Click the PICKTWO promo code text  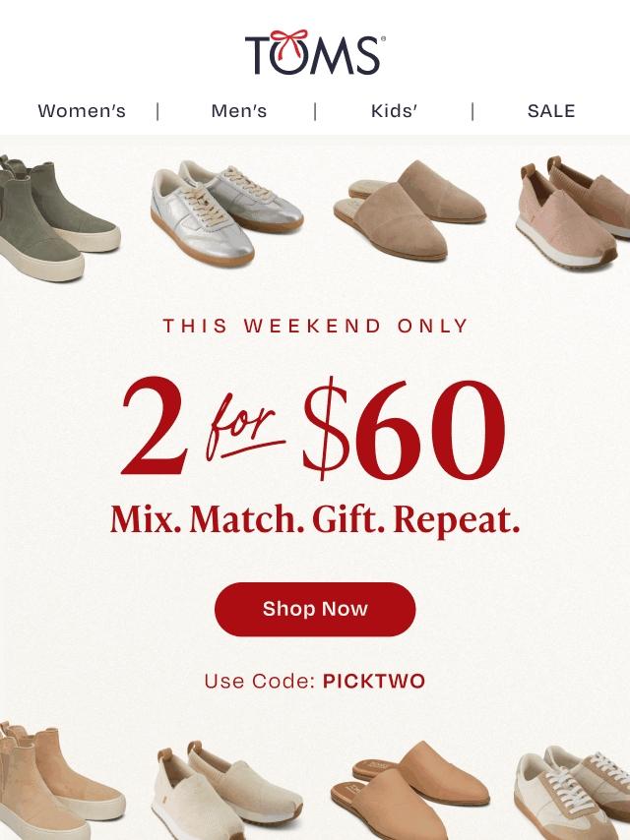coord(374,682)
